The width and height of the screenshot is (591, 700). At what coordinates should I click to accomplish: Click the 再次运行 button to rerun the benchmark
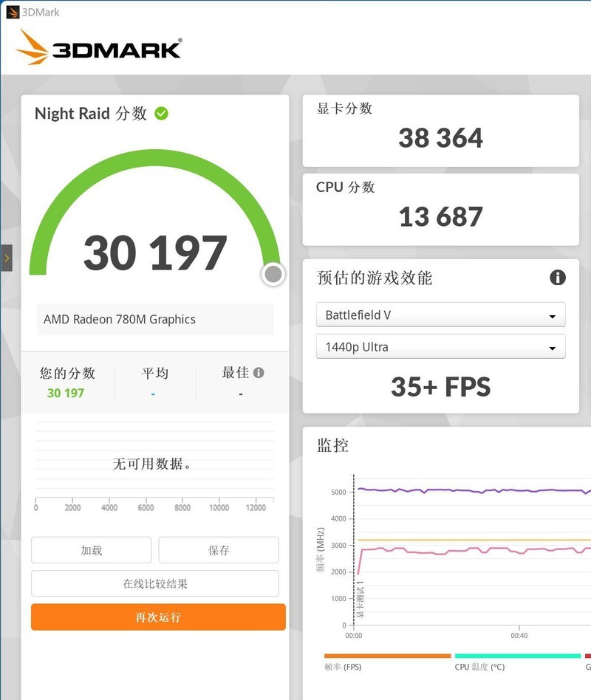tap(157, 617)
